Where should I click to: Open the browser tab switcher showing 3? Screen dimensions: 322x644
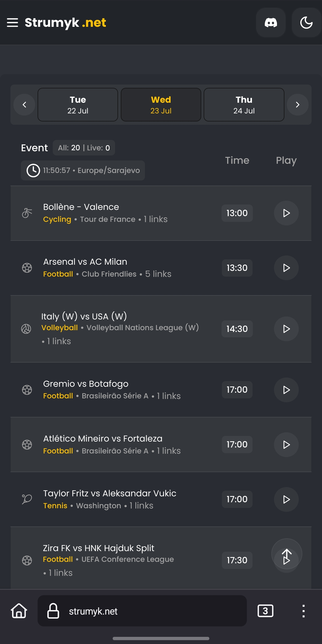tap(265, 611)
